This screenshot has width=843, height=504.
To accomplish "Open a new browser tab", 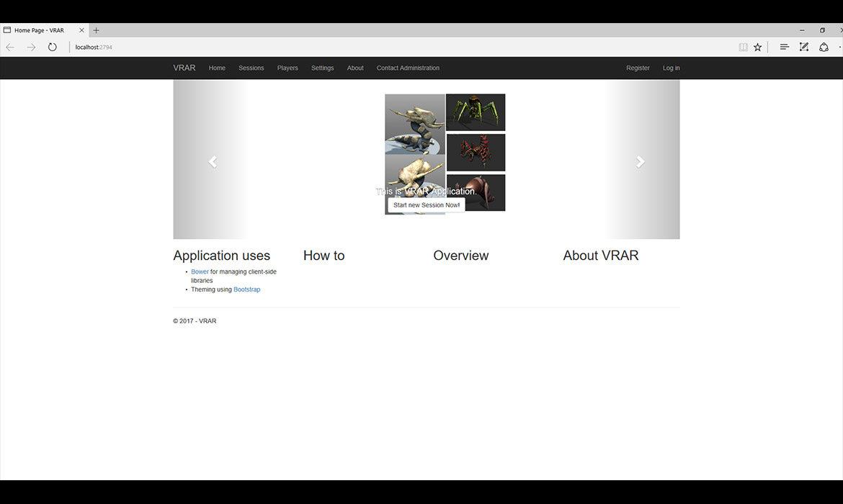I will (x=97, y=30).
